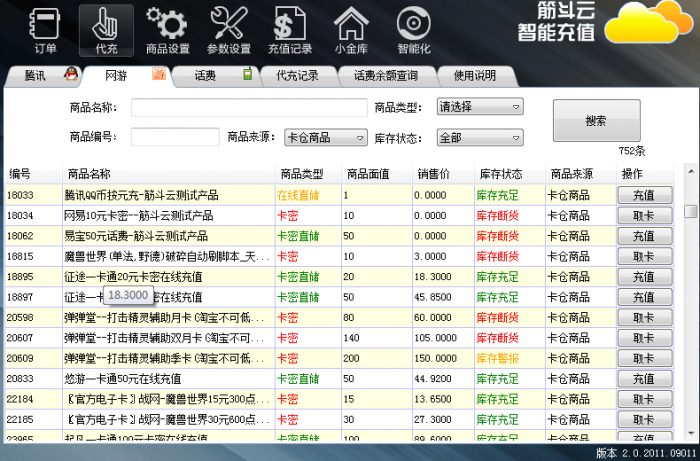
Task: Select row 悠游一卡通50元在线充值
Action: [x=339, y=379]
